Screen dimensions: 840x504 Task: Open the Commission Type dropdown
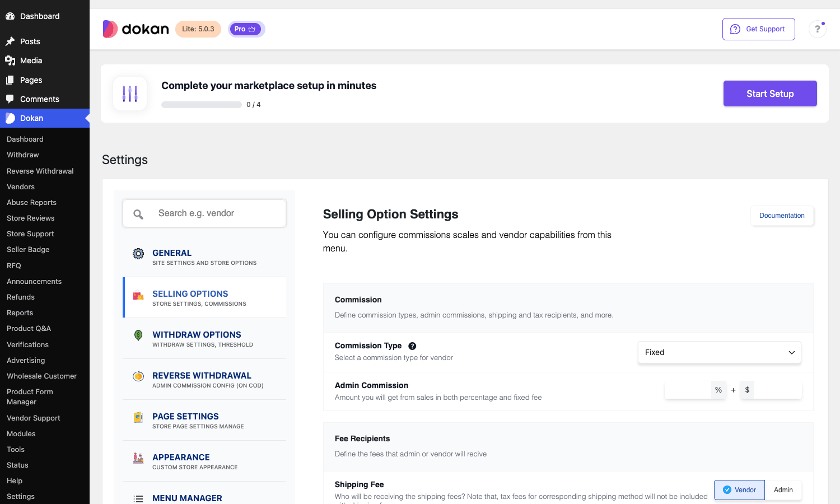[x=720, y=353]
